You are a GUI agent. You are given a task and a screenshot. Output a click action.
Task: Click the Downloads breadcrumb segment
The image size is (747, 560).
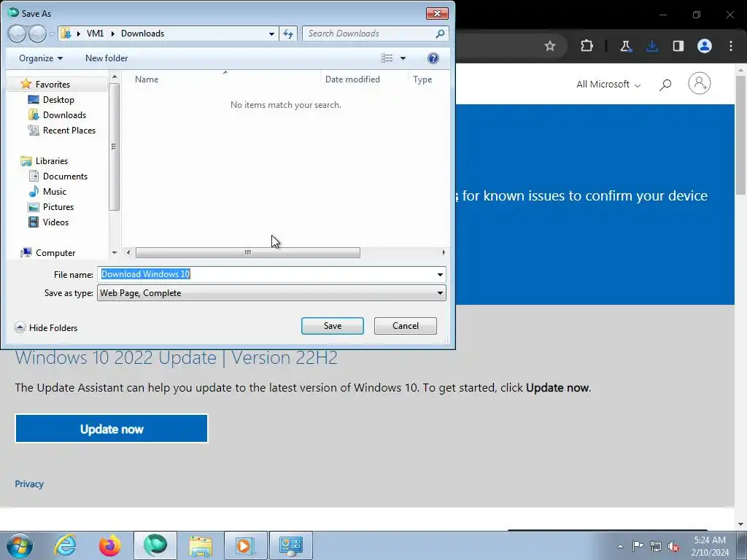point(142,34)
